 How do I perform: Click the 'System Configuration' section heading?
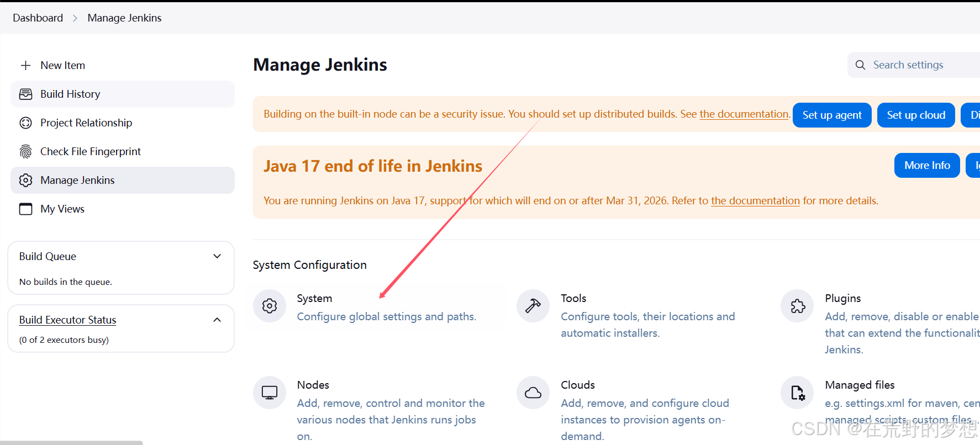coord(309,265)
